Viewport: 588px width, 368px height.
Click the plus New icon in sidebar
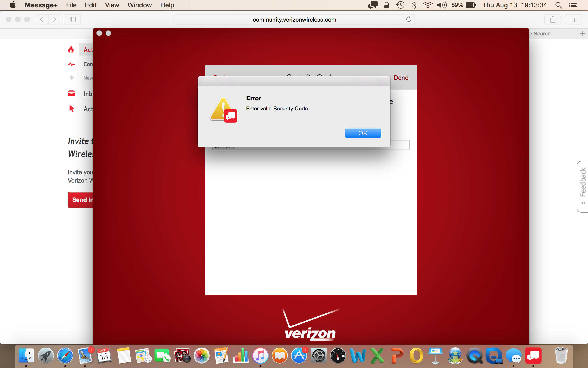(72, 78)
